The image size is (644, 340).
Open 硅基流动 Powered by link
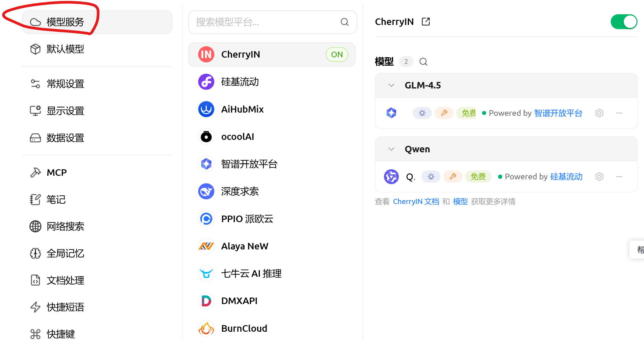click(x=566, y=177)
